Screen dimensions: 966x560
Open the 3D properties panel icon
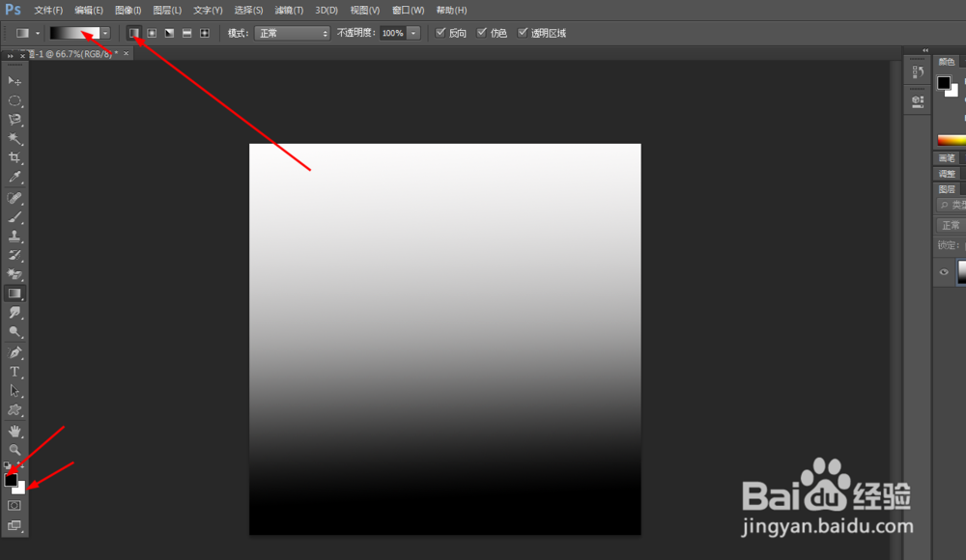(918, 101)
